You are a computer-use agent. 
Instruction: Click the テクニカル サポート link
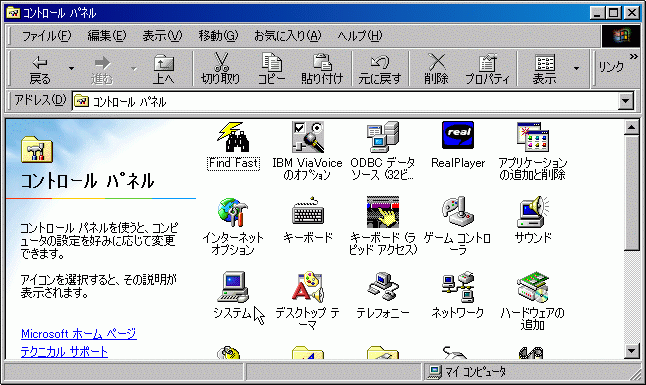(64, 352)
